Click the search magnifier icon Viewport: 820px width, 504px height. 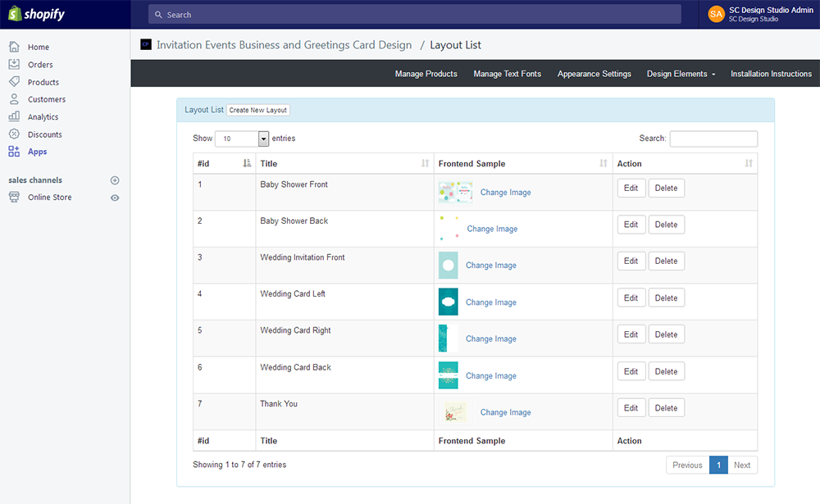(158, 15)
